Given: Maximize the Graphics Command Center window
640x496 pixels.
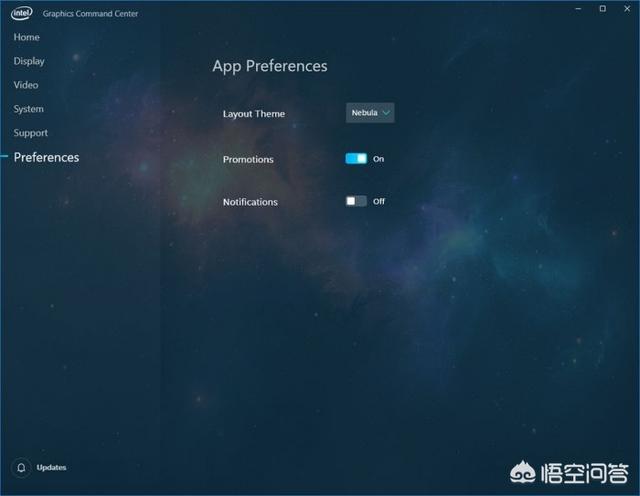Looking at the screenshot, I should (602, 9).
